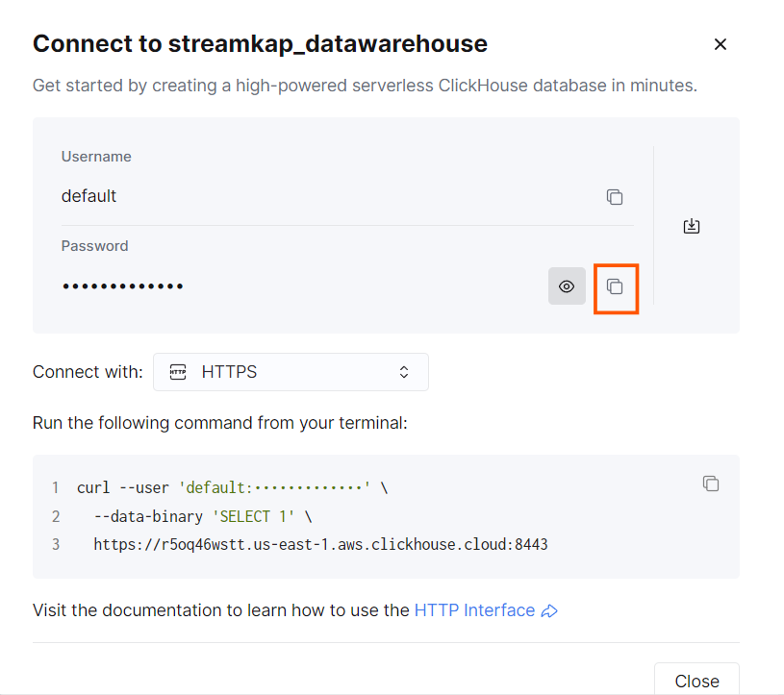Click the HTTP icon in the dropdown
The width and height of the screenshot is (784, 695).
click(x=178, y=372)
